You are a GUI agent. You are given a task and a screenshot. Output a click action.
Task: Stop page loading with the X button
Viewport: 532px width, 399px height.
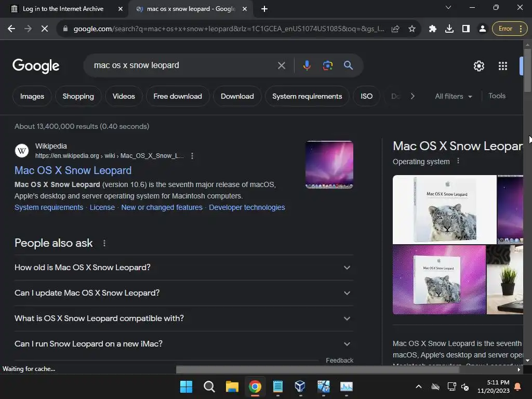[45, 29]
